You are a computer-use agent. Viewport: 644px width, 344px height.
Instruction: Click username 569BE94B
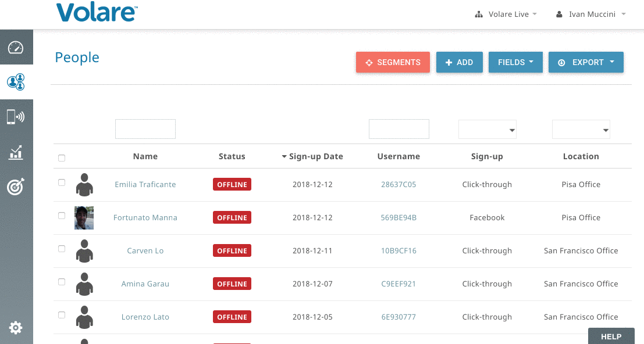coord(399,218)
